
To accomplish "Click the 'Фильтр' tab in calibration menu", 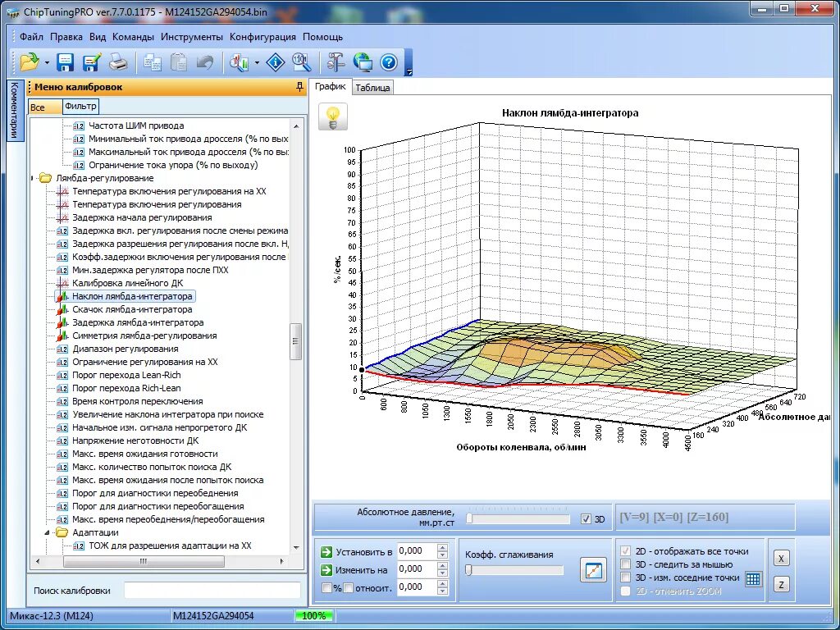I will coord(81,106).
